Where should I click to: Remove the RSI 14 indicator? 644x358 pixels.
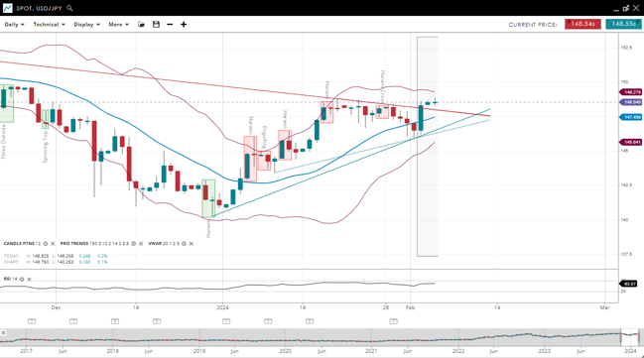click(29, 280)
